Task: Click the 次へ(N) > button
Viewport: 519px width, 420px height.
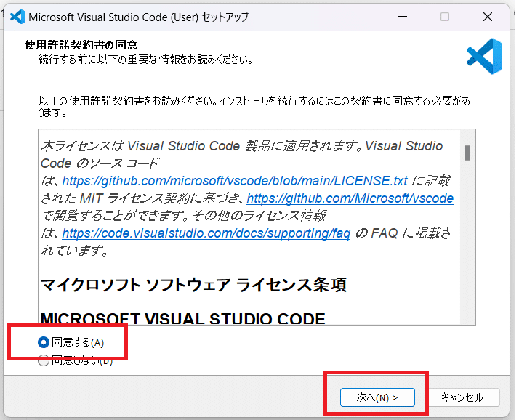Action: (377, 397)
